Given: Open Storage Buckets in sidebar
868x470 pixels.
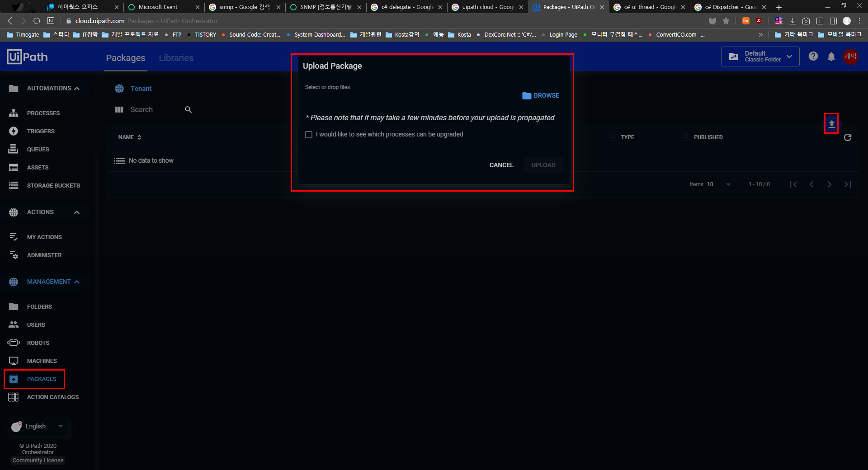Looking at the screenshot, I should coord(53,185).
